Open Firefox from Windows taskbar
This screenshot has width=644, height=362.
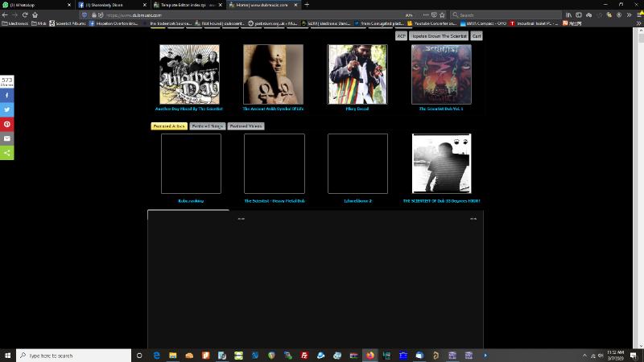370,355
